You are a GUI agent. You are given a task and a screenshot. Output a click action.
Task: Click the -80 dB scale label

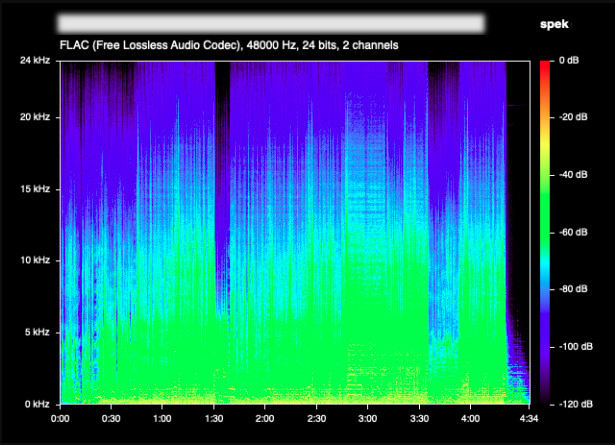point(573,289)
